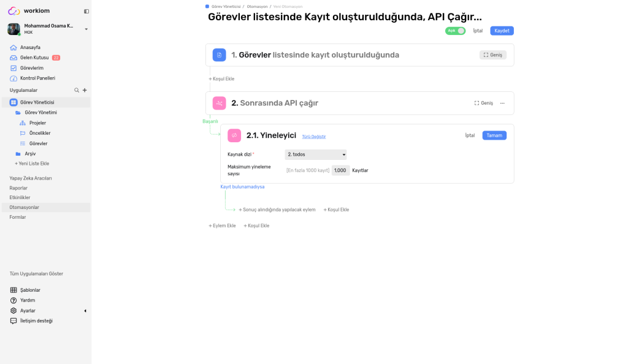Screen dimensions: 628x364
Task: Click bottom Koşul Ekle next to Eylem Ekle
Action: tap(256, 226)
